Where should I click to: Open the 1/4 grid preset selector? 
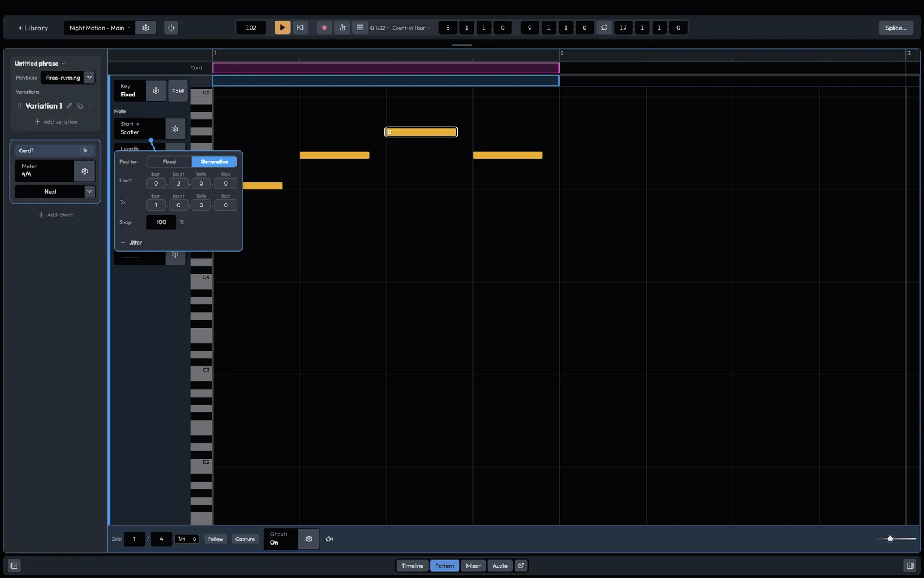click(186, 539)
